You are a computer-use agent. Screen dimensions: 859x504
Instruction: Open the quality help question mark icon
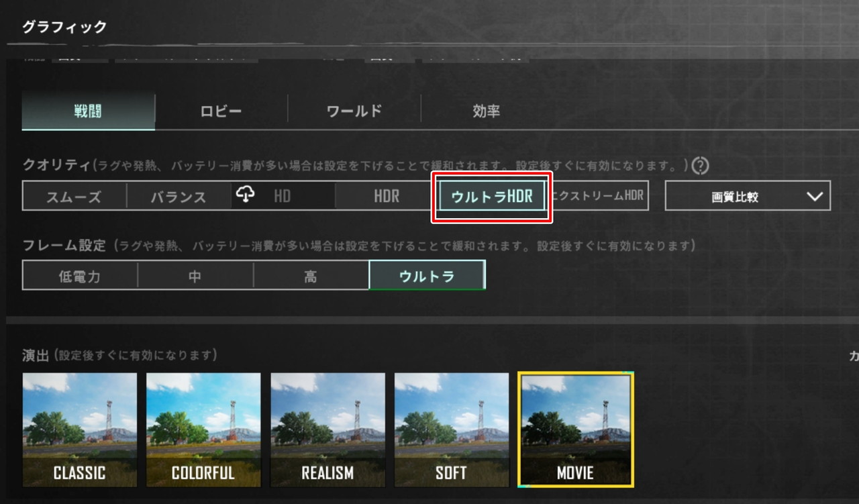[x=701, y=165]
